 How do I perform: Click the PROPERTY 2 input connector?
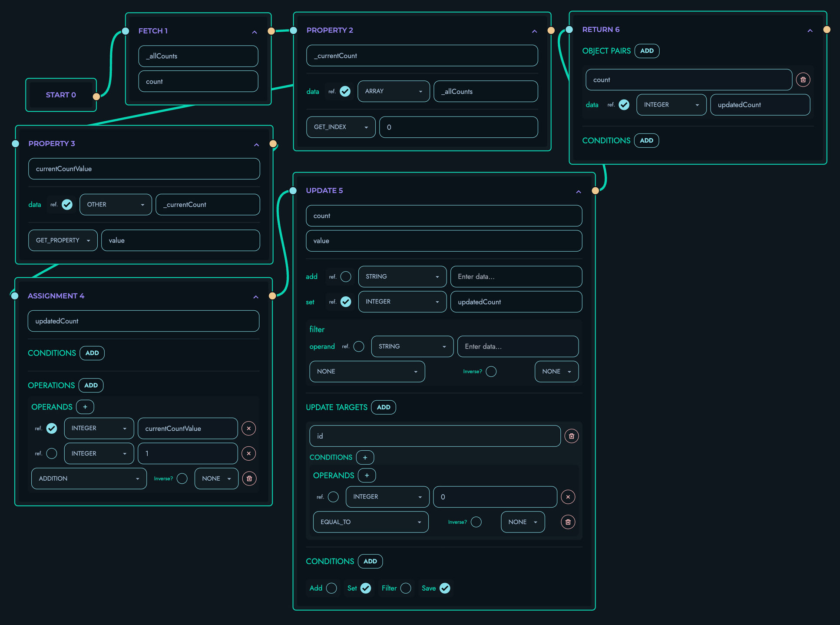coord(294,30)
